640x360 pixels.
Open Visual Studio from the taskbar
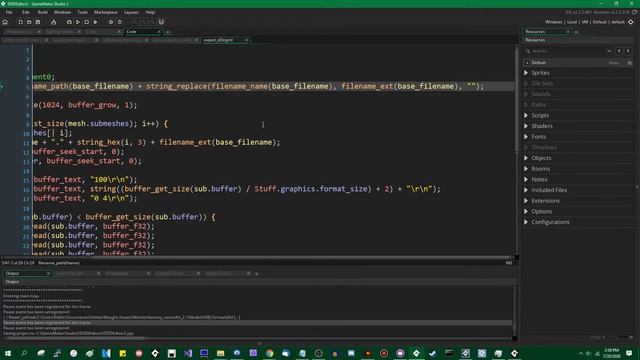point(188,353)
